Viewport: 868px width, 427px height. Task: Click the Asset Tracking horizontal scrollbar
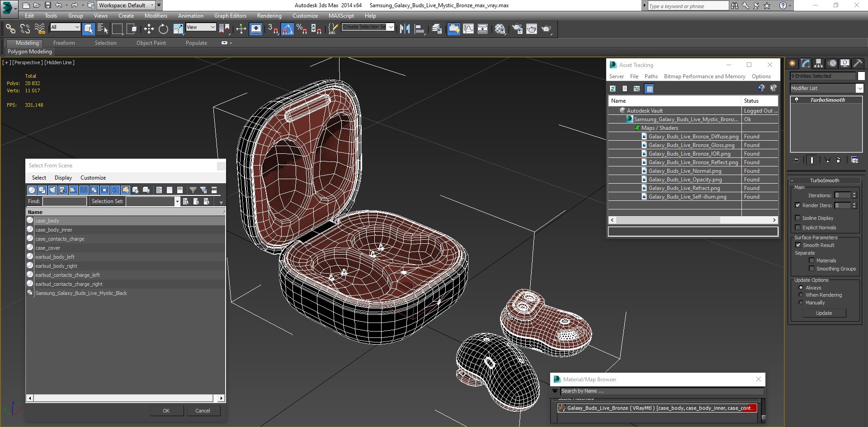[x=668, y=220]
